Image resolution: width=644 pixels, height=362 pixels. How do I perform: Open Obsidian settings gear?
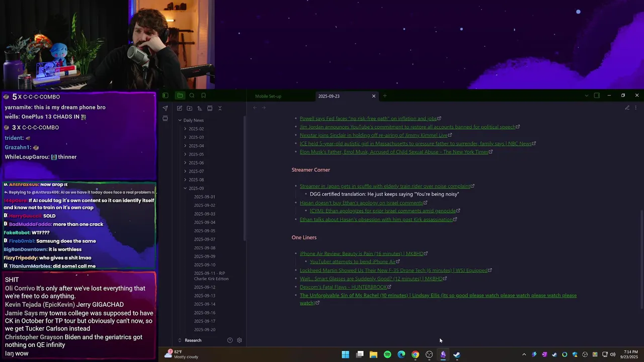(x=239, y=340)
